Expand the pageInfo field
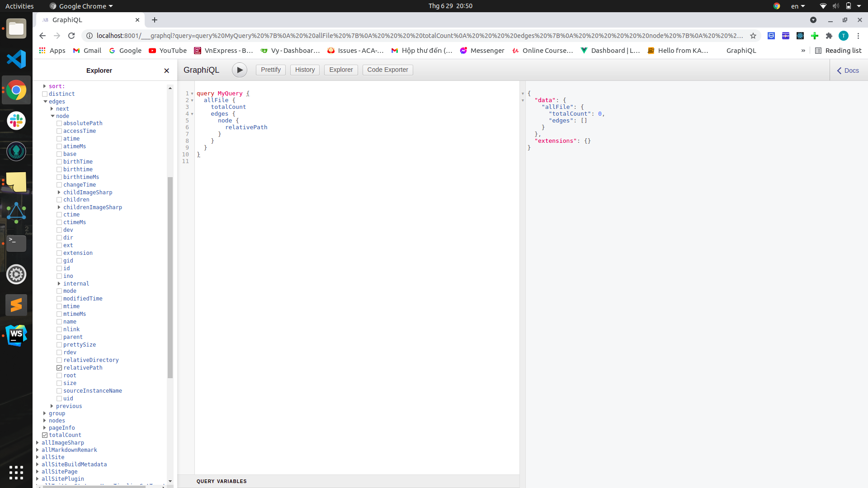The height and width of the screenshot is (488, 868). tap(45, 428)
